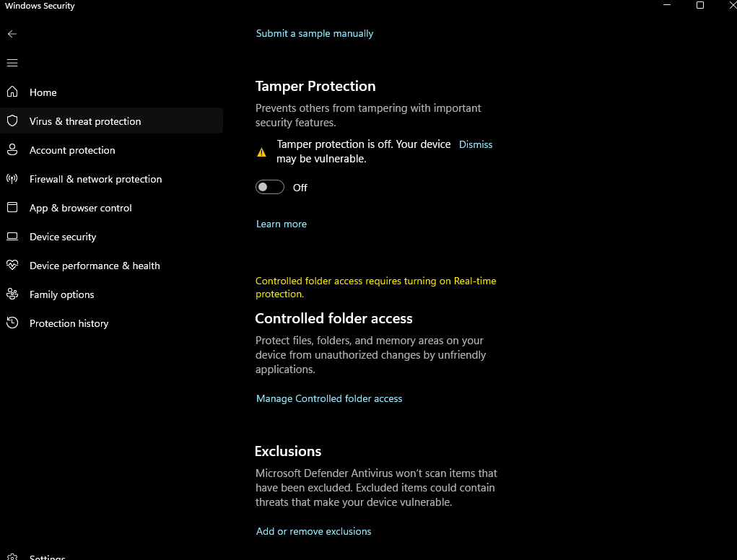Screen dimensions: 737x560
Task: Click Add or remove exclusions link
Action: (314, 531)
